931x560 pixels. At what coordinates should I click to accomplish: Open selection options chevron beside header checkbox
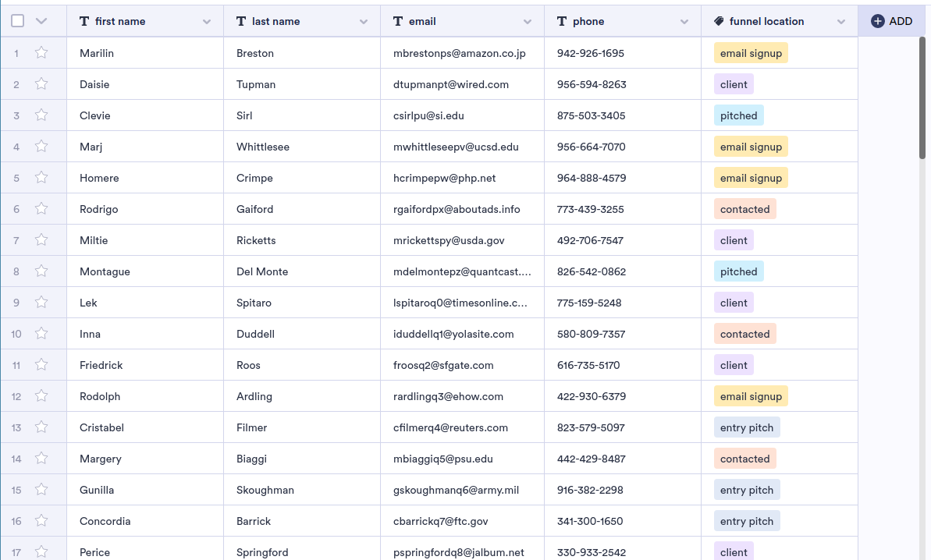pyautogui.click(x=41, y=21)
